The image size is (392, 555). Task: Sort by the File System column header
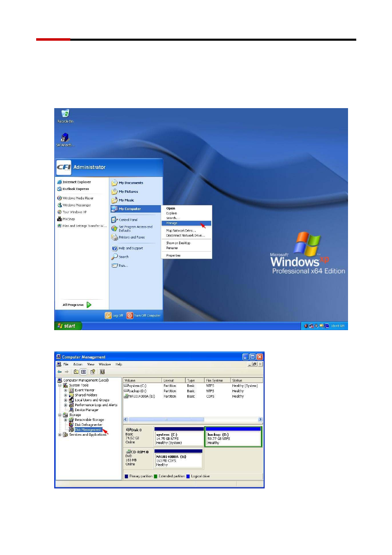[x=217, y=380]
